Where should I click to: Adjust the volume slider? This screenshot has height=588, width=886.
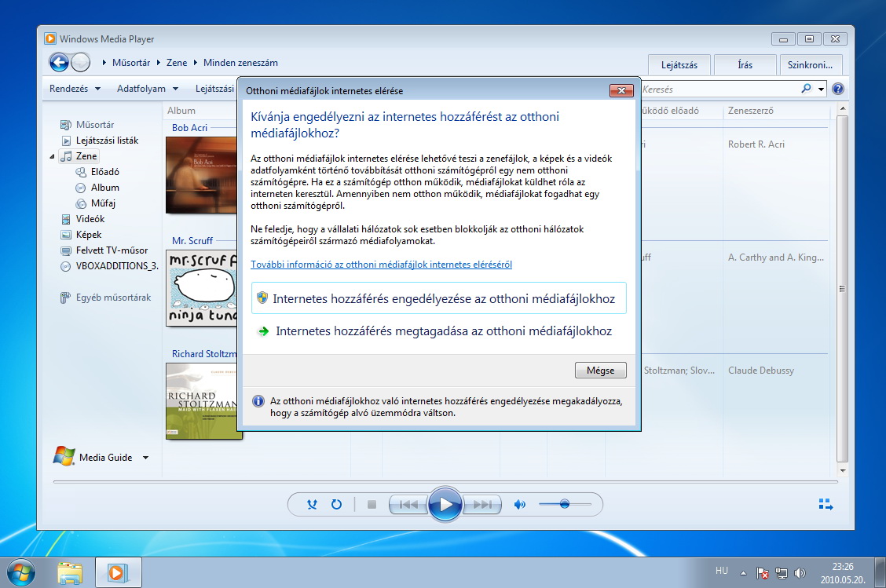tap(564, 505)
